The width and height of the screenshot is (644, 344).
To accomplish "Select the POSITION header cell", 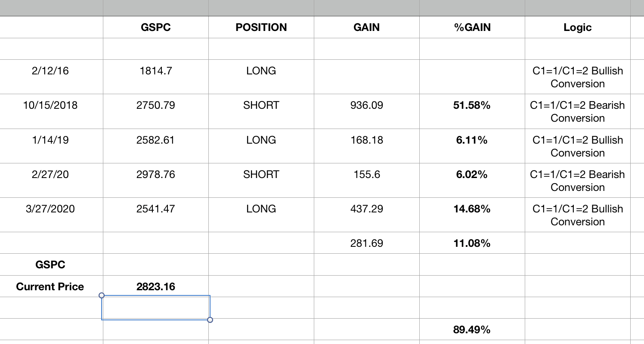I will 261,28.
